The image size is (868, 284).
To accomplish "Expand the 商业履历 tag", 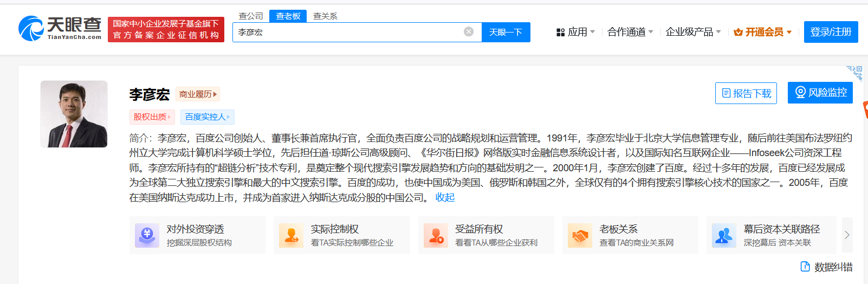I will (198, 94).
